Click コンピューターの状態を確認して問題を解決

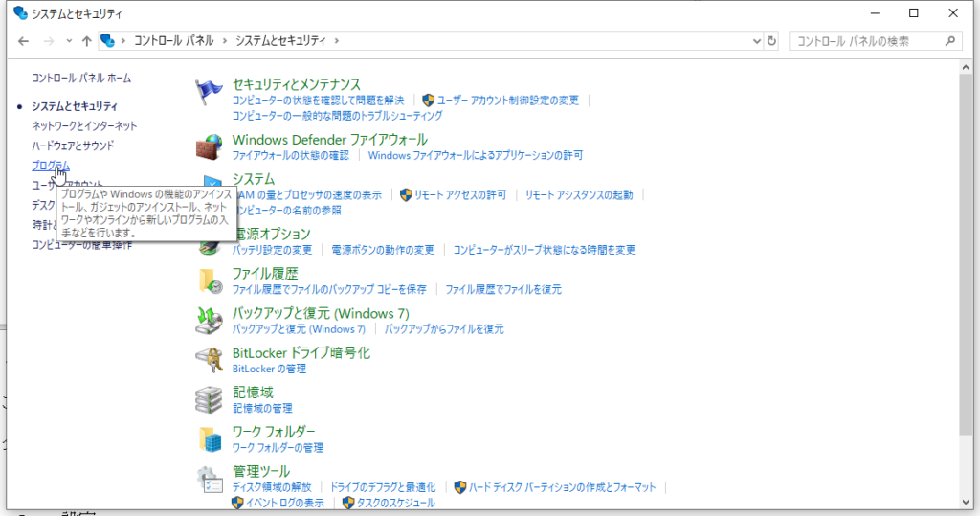(x=318, y=101)
